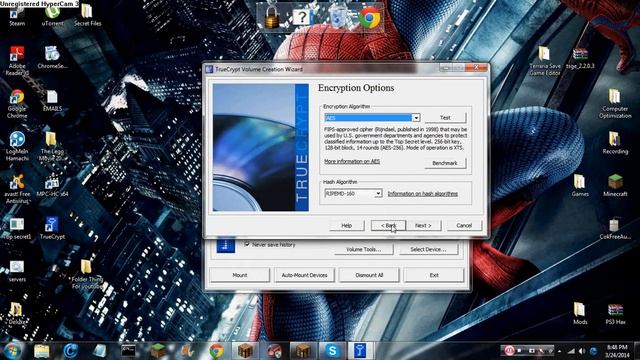Select the TrueCrypt desktop shortcut
This screenshot has width=640, height=360.
click(x=52, y=229)
